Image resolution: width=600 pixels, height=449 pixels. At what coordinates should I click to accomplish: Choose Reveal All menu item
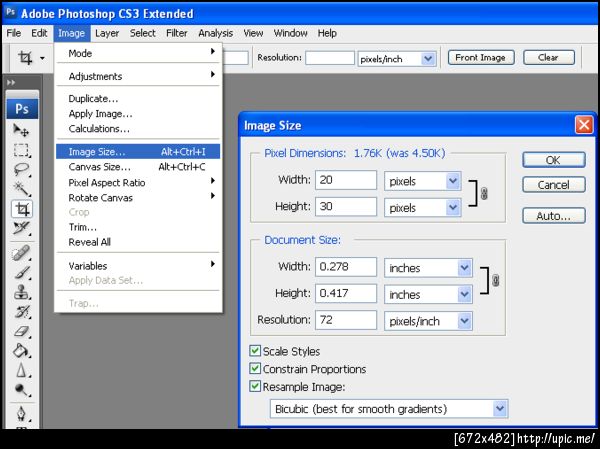tap(138, 242)
